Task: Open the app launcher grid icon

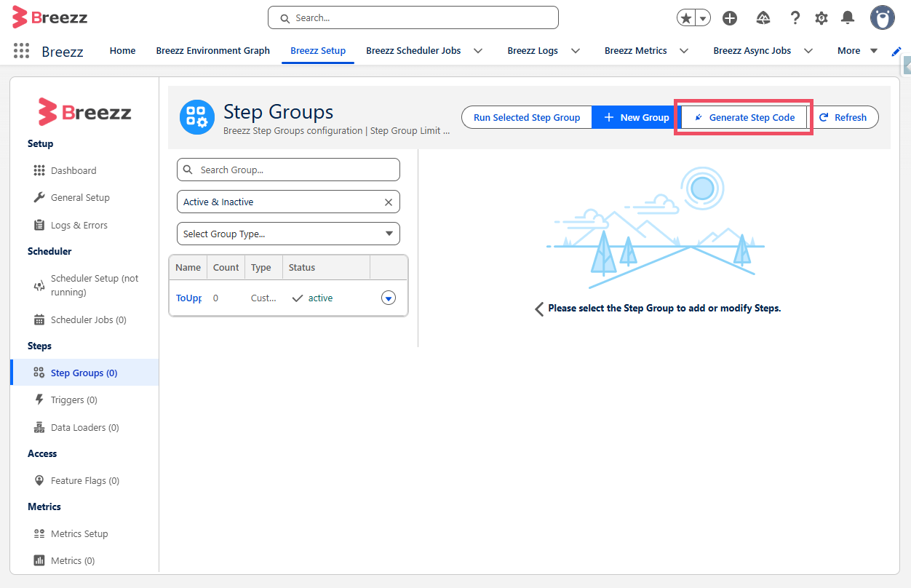Action: [21, 50]
